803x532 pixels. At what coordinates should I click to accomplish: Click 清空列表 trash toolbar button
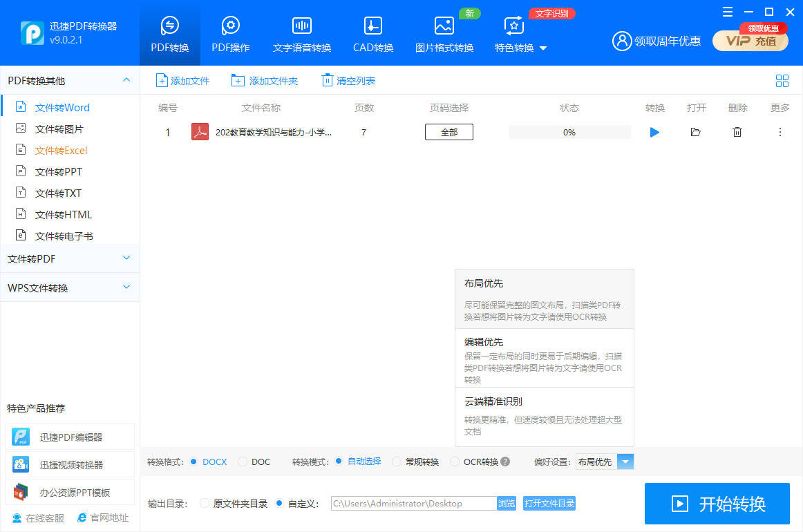[x=348, y=80]
